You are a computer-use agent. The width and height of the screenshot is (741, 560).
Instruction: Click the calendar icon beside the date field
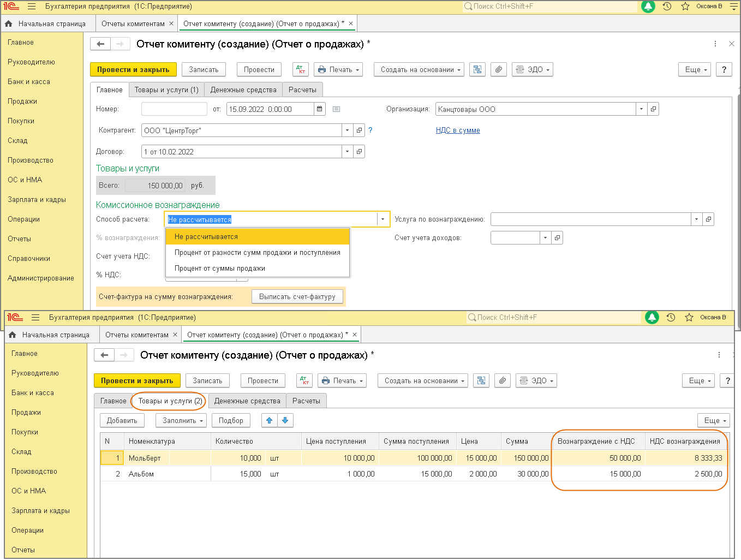[x=320, y=109]
